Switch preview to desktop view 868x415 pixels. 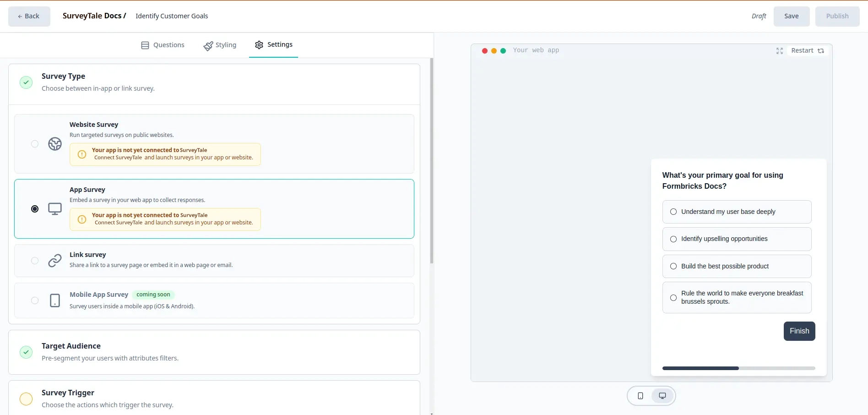coord(662,396)
